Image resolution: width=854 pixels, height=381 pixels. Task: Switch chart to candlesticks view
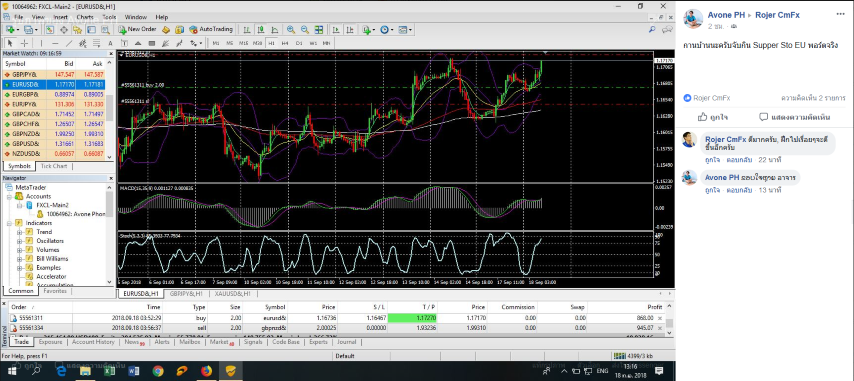(x=261, y=29)
